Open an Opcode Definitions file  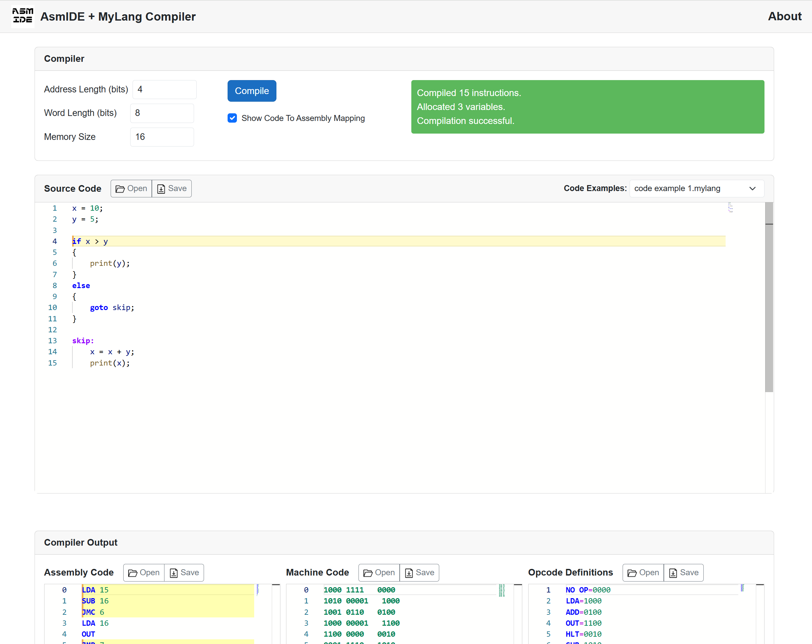click(643, 573)
